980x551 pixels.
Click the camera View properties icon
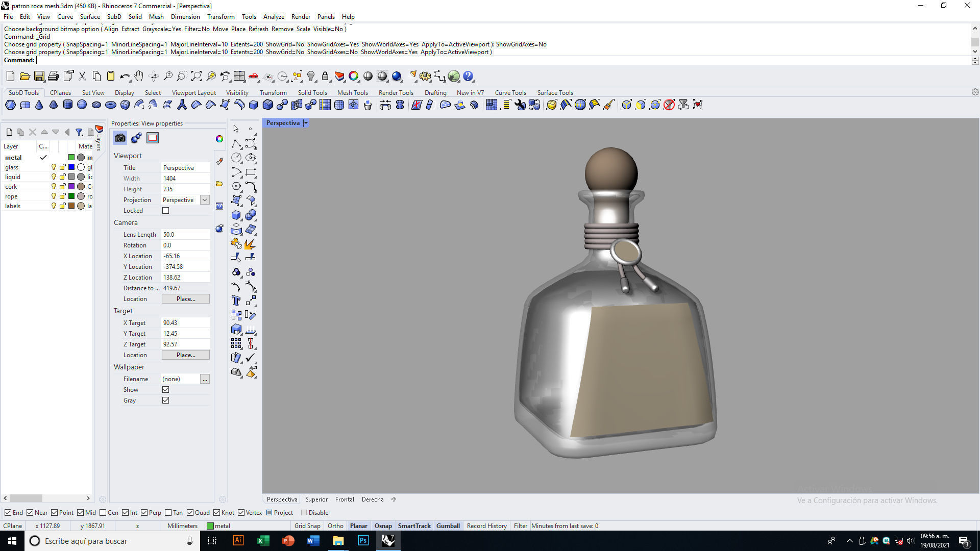(x=120, y=138)
